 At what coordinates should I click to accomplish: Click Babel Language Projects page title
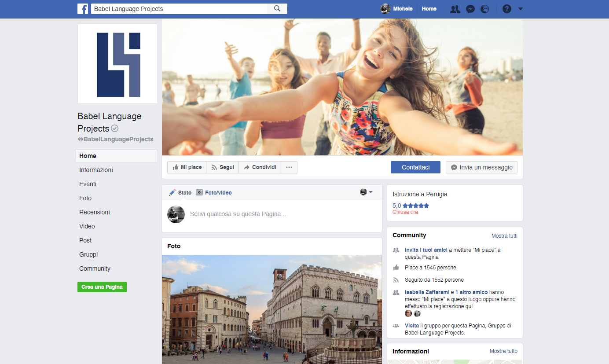[x=110, y=122]
